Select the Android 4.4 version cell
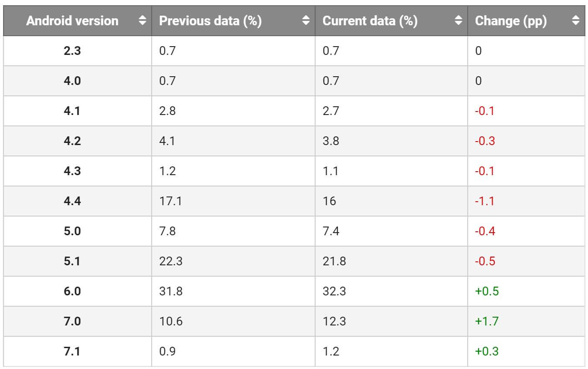This screenshot has height=369, width=588. (72, 201)
